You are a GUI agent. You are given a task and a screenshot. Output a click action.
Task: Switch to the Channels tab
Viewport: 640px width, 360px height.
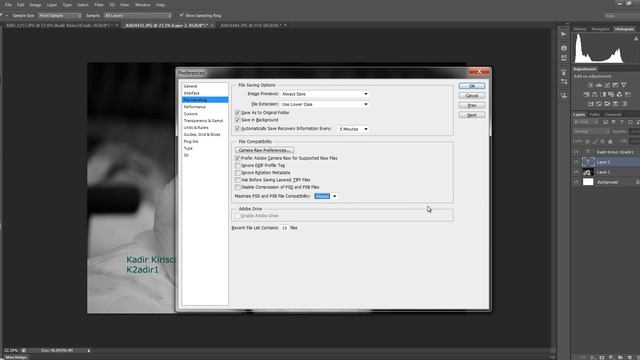pos(613,115)
